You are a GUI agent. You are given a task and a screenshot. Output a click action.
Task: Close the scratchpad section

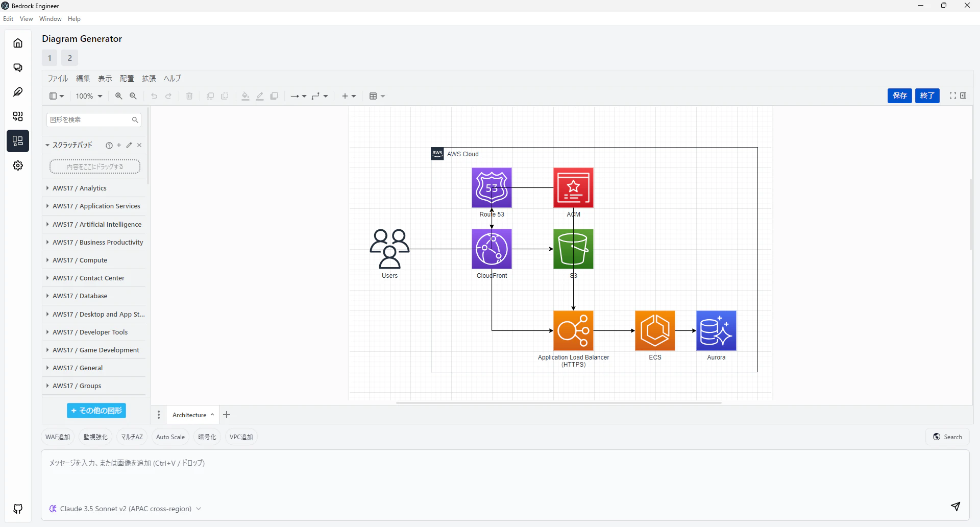139,146
